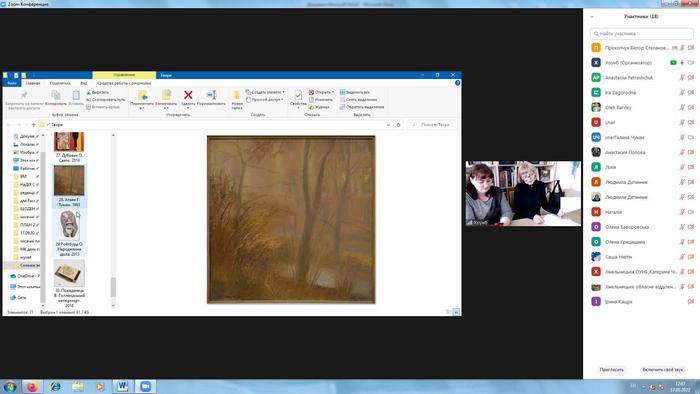Image resolution: width=700 pixels, height=394 pixels.
Task: Click the Select all option in the ribbon
Action: (354, 92)
